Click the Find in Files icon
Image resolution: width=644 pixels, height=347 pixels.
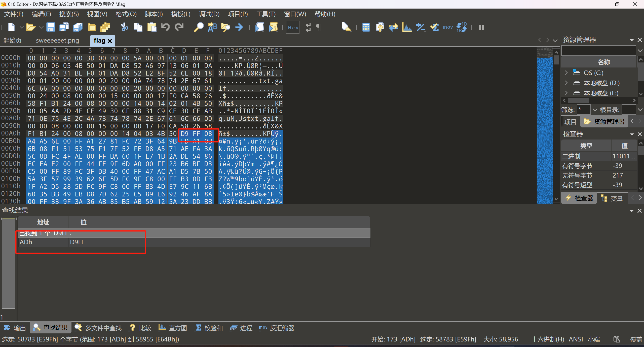[x=225, y=27]
